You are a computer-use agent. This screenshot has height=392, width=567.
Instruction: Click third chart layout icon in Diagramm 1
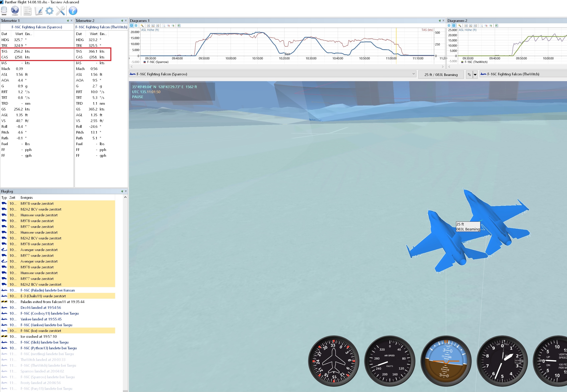click(158, 26)
